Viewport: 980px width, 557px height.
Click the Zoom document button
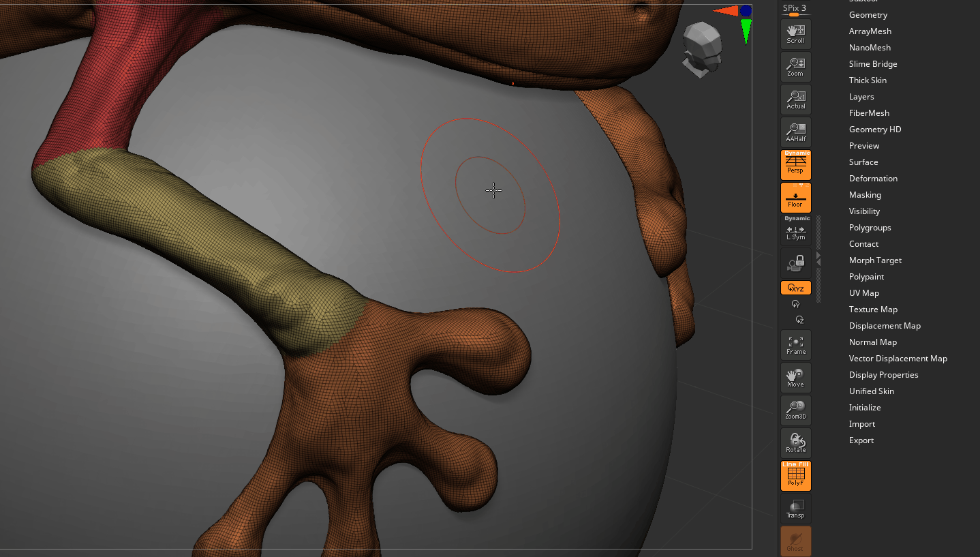click(x=795, y=66)
